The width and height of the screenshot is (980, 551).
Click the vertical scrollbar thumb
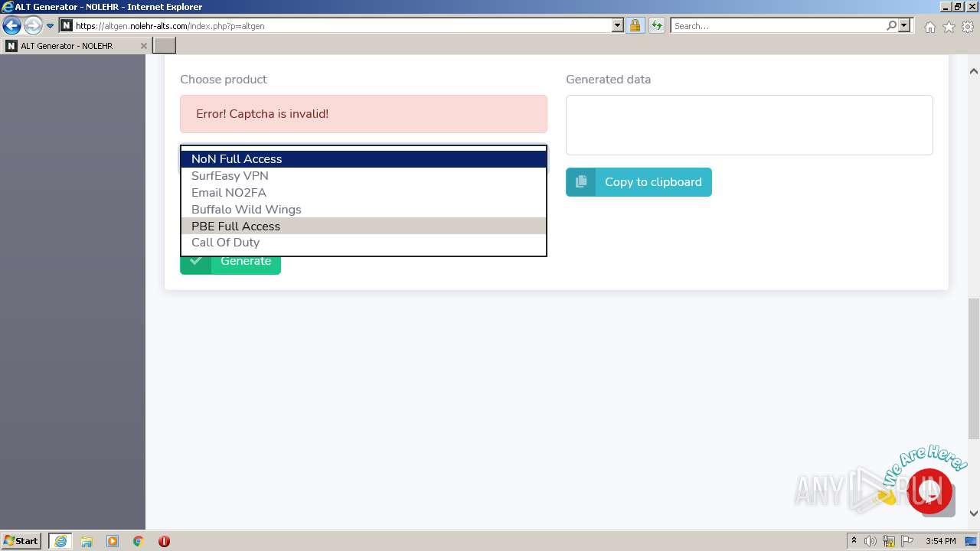pos(974,367)
